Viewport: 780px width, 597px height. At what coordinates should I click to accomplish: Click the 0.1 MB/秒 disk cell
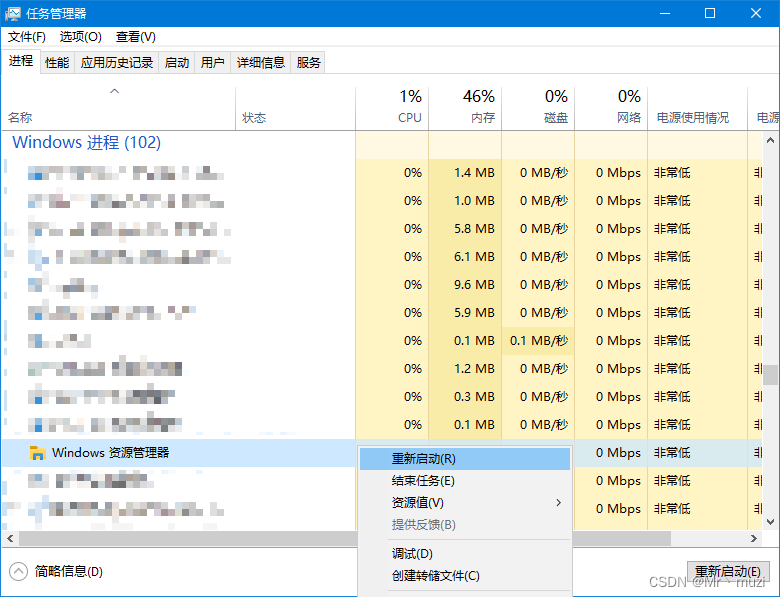539,341
